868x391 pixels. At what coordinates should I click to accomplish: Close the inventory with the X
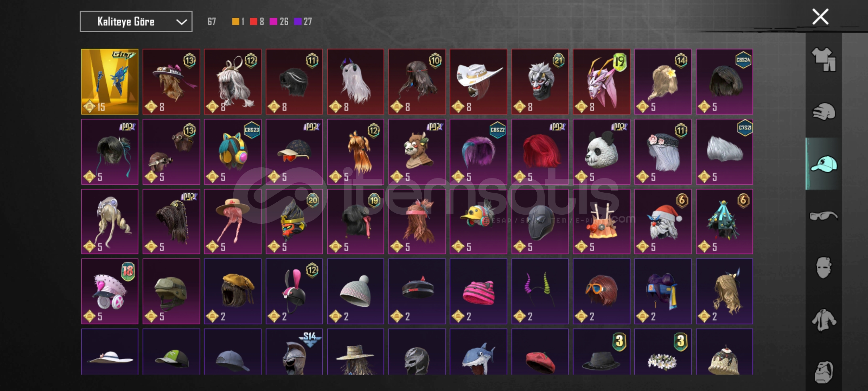click(x=820, y=17)
